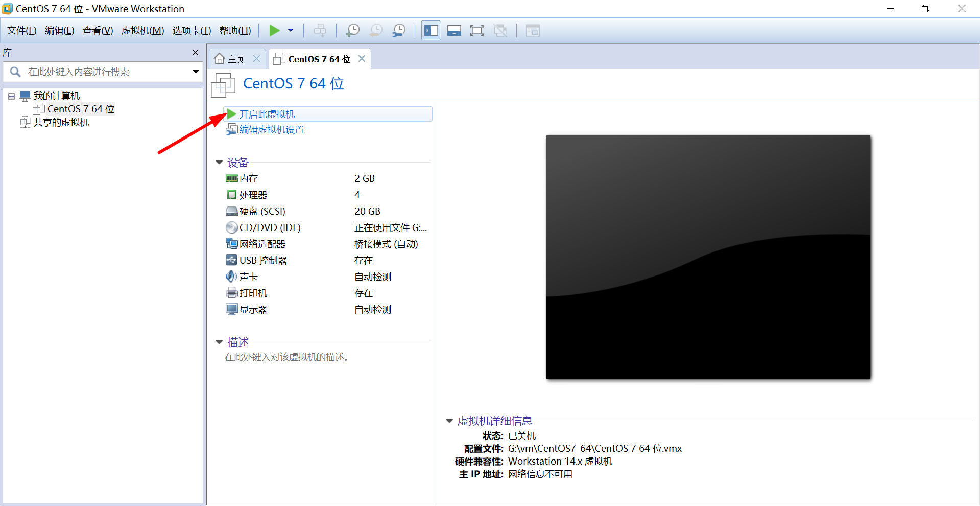Collapse the 我的计算机 tree node
980x506 pixels.
11,96
